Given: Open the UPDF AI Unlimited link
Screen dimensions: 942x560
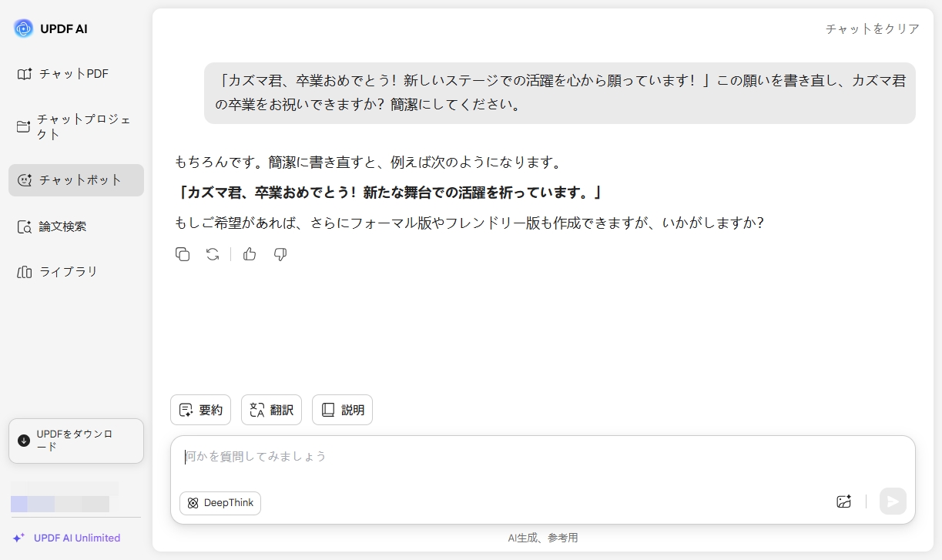Looking at the screenshot, I should [77, 538].
